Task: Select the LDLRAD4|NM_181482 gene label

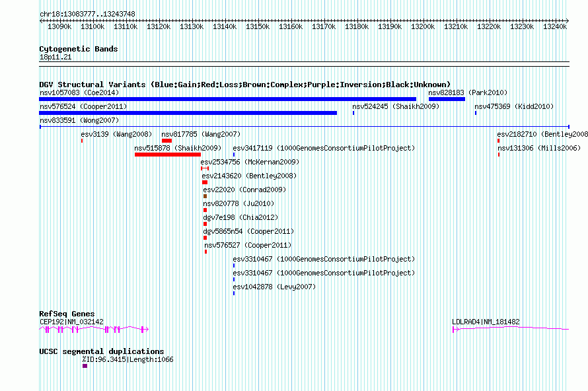Action: click(x=486, y=322)
